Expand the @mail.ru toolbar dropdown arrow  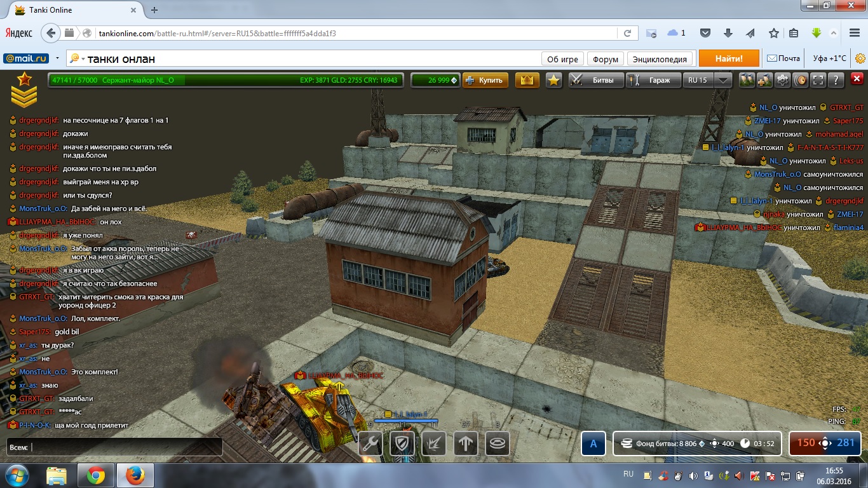pyautogui.click(x=57, y=58)
